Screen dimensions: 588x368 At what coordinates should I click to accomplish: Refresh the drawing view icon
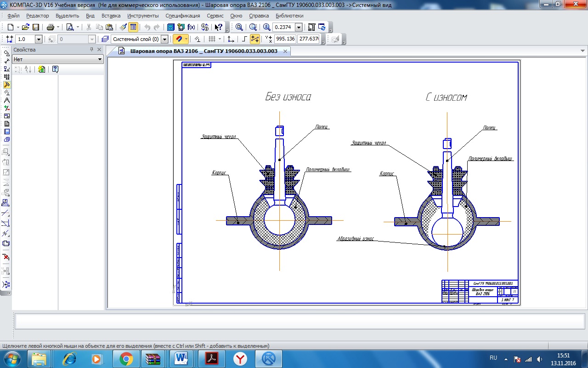322,27
